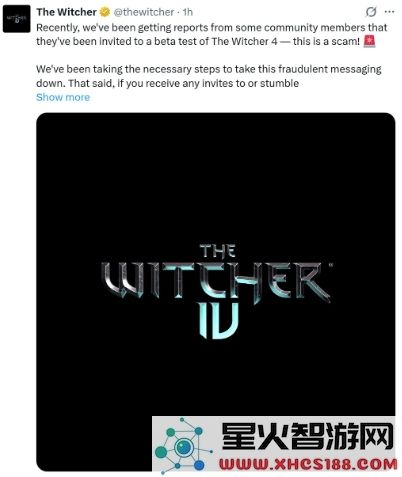Screen dimensions: 402x477
Task: Click the silver WITCHER wordmark
Action: [216, 280]
